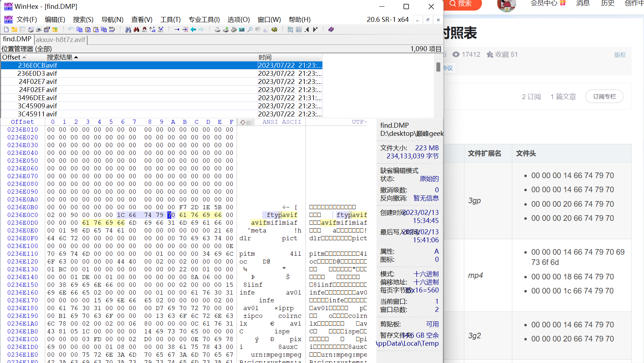Screen dimensions: 644x363
Task: Select search result row 3496DEE
Action: (x=161, y=98)
